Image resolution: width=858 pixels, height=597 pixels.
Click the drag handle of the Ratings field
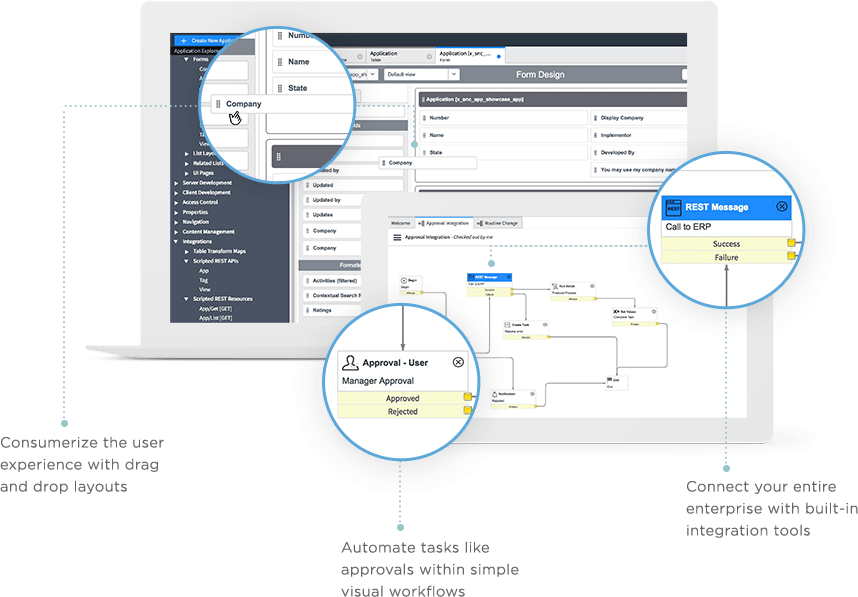click(x=308, y=310)
